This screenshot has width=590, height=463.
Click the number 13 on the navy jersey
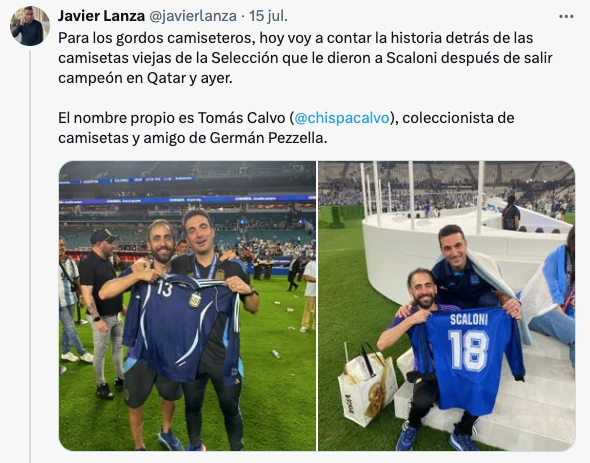click(165, 290)
